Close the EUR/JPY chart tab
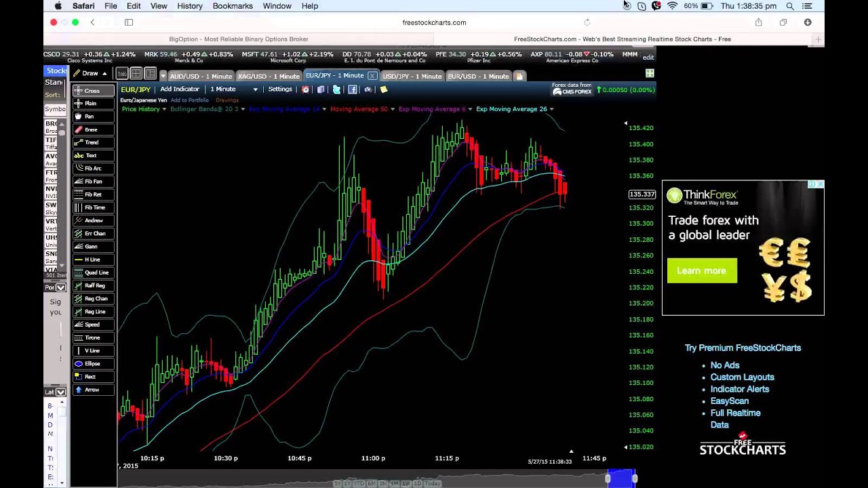The width and height of the screenshot is (868, 488). [372, 76]
